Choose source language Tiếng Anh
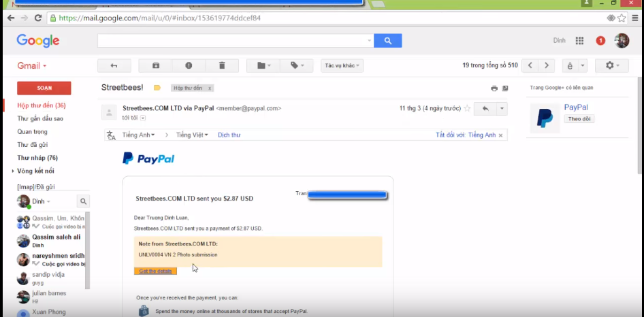This screenshot has width=644, height=317. (138, 135)
